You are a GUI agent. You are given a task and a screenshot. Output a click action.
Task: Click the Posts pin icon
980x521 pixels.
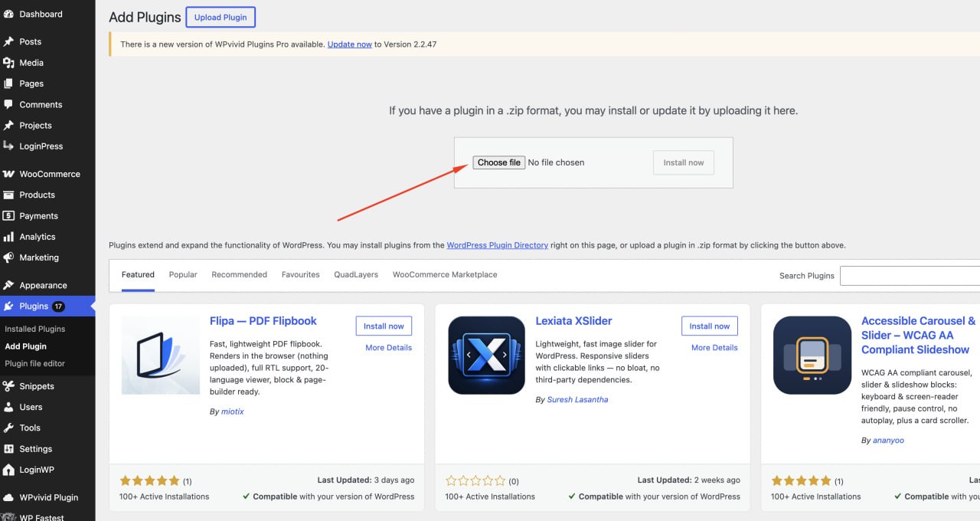tap(8, 41)
